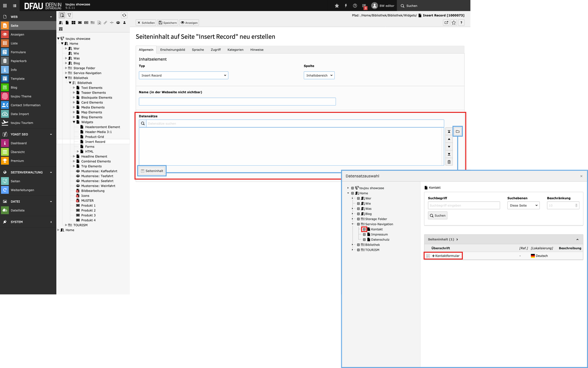This screenshot has width=588, height=368.
Task: Collapse the Seiteninhalt (1) panel
Action: (577, 240)
